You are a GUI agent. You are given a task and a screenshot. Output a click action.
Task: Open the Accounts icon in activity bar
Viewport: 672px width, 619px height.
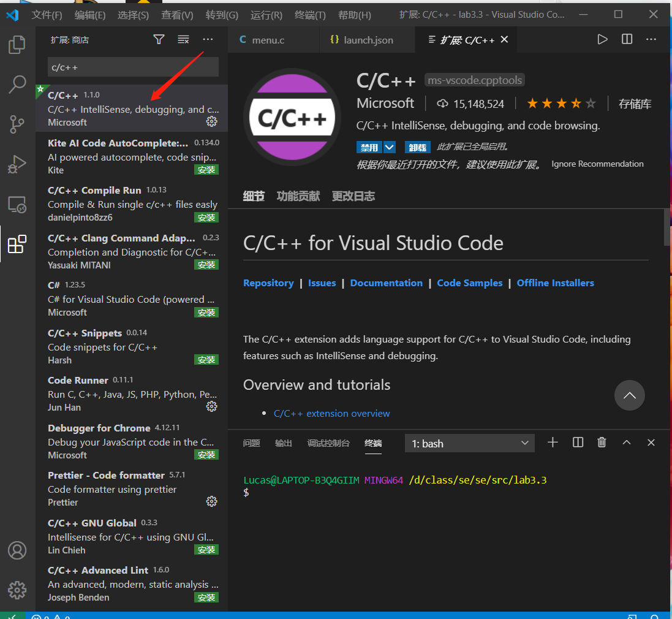[17, 550]
